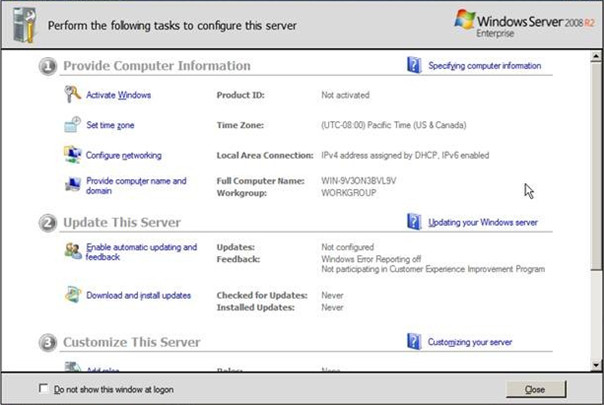Click the Set time zone clock icon

(72, 124)
